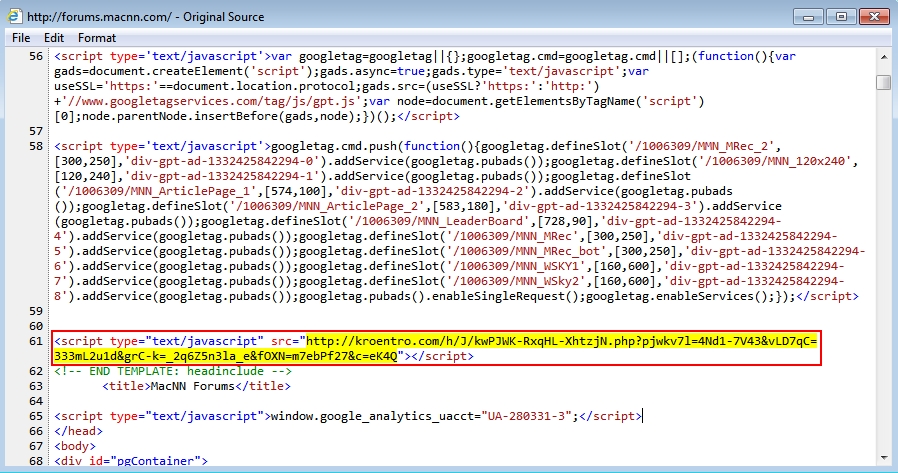Click '/1006309/MNN_ArticlePage_2' slot name

(327, 206)
